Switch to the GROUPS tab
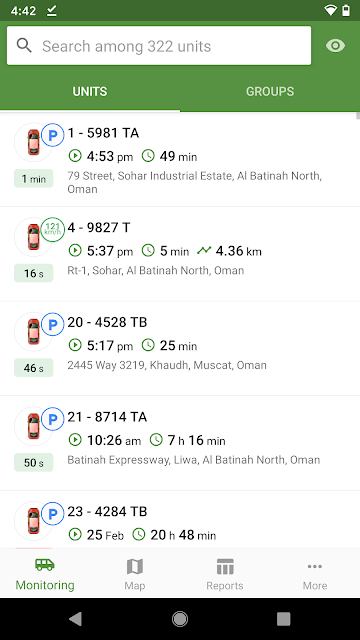The image size is (360, 640). click(x=270, y=91)
